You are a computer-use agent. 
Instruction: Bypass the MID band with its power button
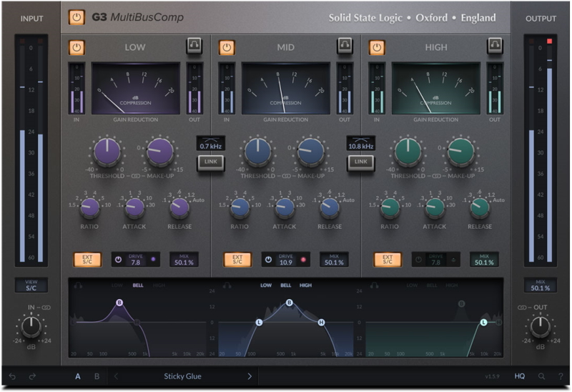(227, 47)
